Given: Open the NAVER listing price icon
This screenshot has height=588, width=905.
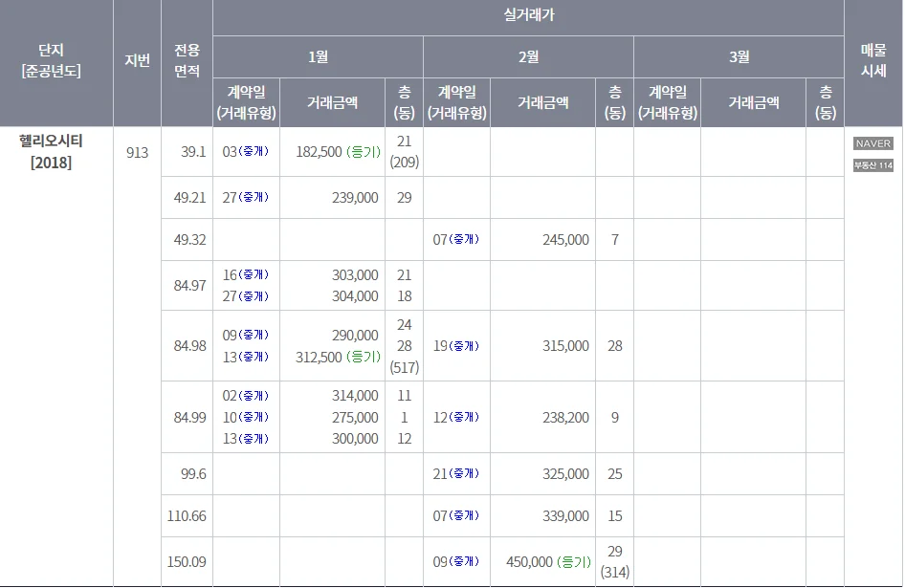Looking at the screenshot, I should (873, 143).
